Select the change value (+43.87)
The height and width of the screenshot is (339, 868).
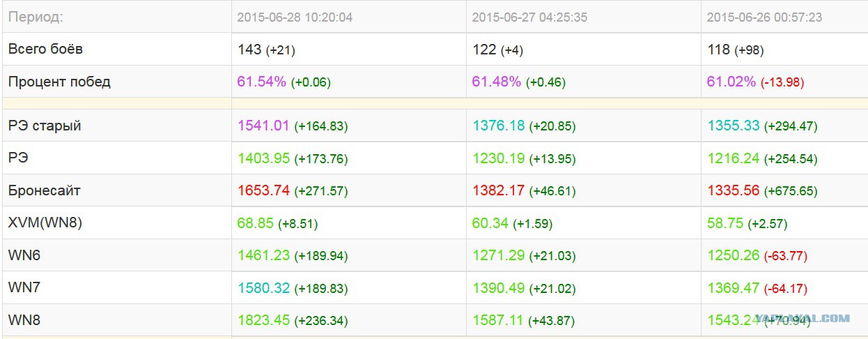[552, 321]
